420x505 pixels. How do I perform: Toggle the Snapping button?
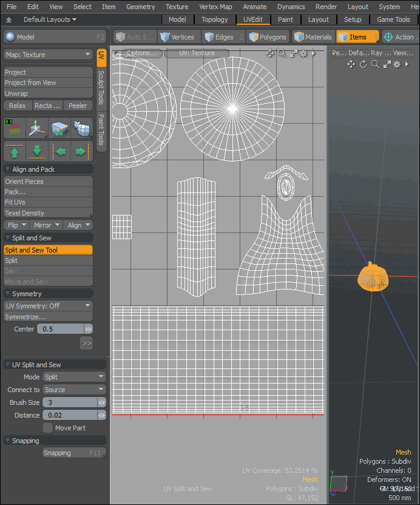tap(73, 453)
